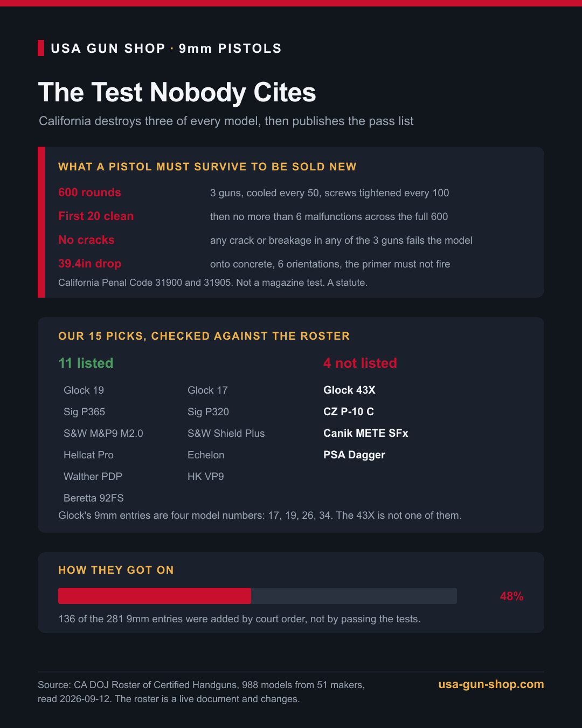
Task: Click the CZ P-10 C entry
Action: [x=349, y=411]
